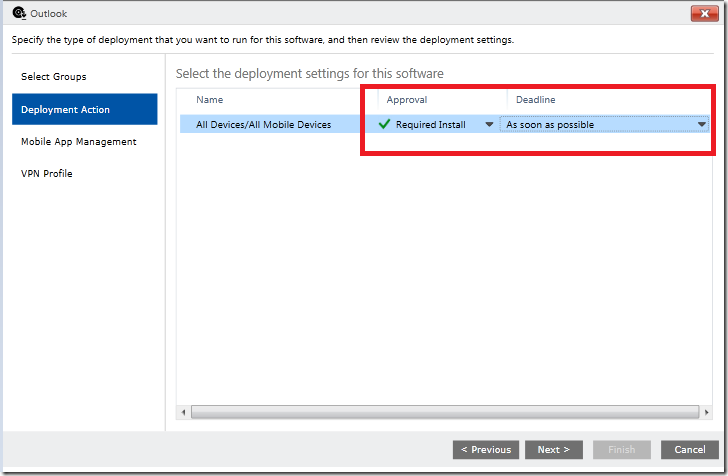Click the Cancel button

point(689,450)
